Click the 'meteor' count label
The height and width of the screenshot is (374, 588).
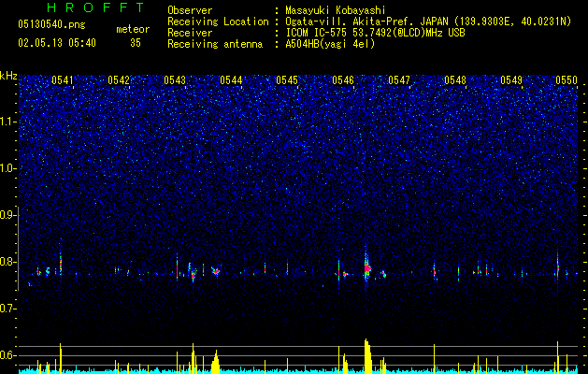point(133,29)
